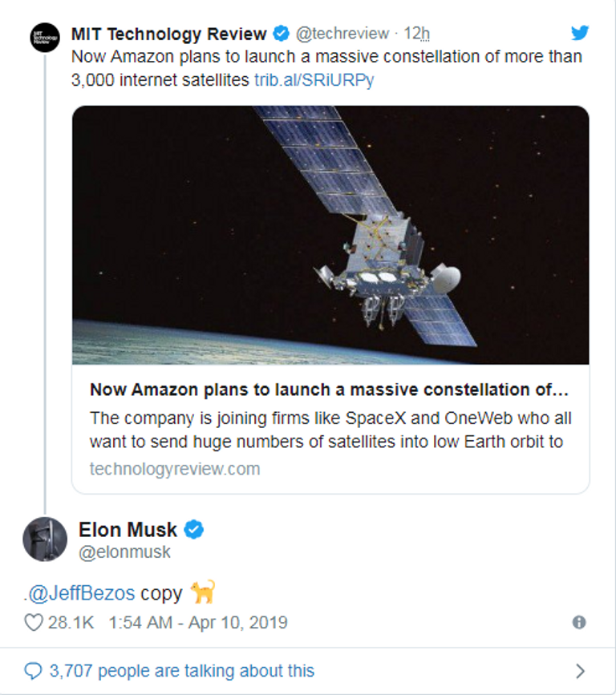Screen dimensions: 616x695
Task: Click the cat emoji in tweet
Action: pyautogui.click(x=202, y=593)
